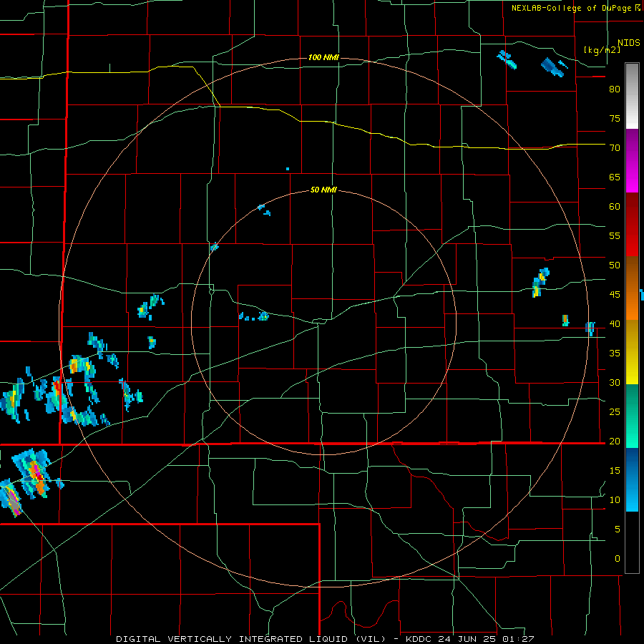Click the 0 value on the color scale
Viewport: 644px width, 644px height.
pos(618,559)
